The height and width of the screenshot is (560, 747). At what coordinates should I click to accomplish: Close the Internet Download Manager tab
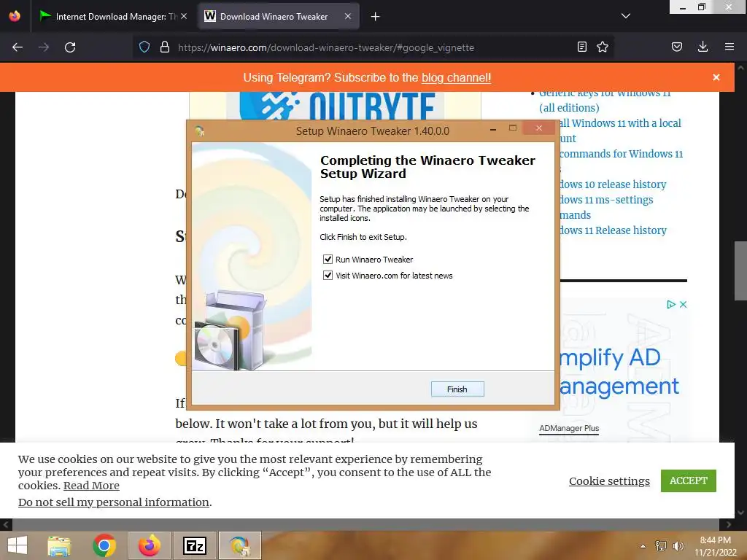point(184,16)
